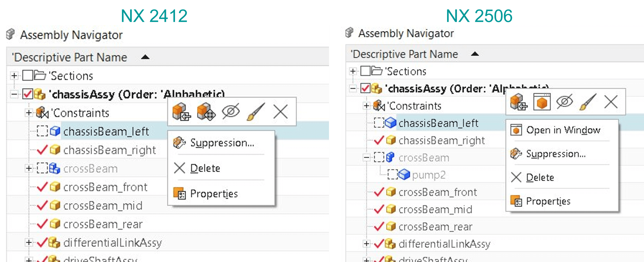Select crossBeam_front row in NX 2506
This screenshot has width=644, height=262.
coord(438,192)
